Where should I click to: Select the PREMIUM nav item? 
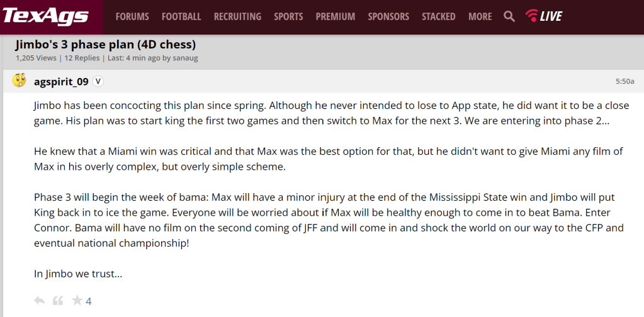click(336, 16)
